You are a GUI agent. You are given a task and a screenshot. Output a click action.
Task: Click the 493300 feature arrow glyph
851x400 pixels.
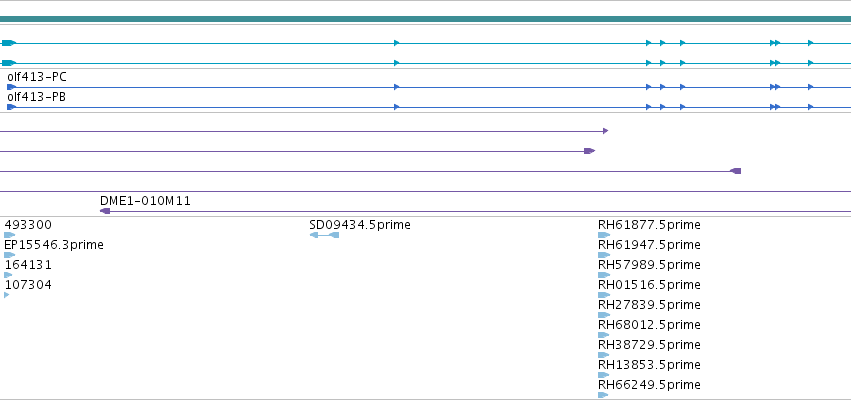[9, 235]
